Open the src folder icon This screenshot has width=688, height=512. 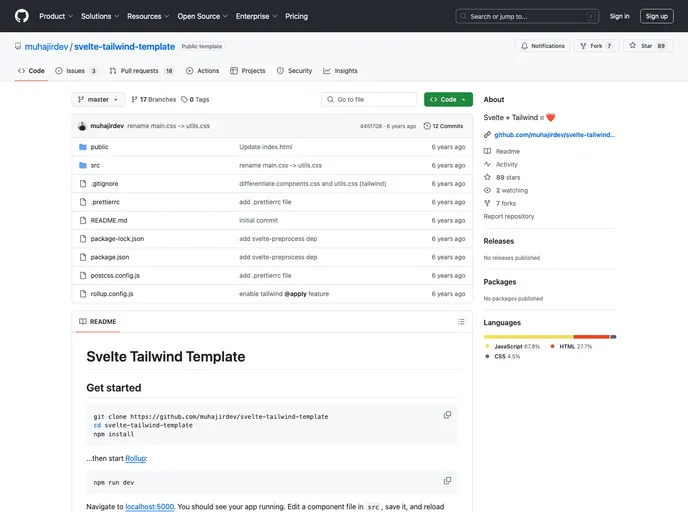[82, 165]
